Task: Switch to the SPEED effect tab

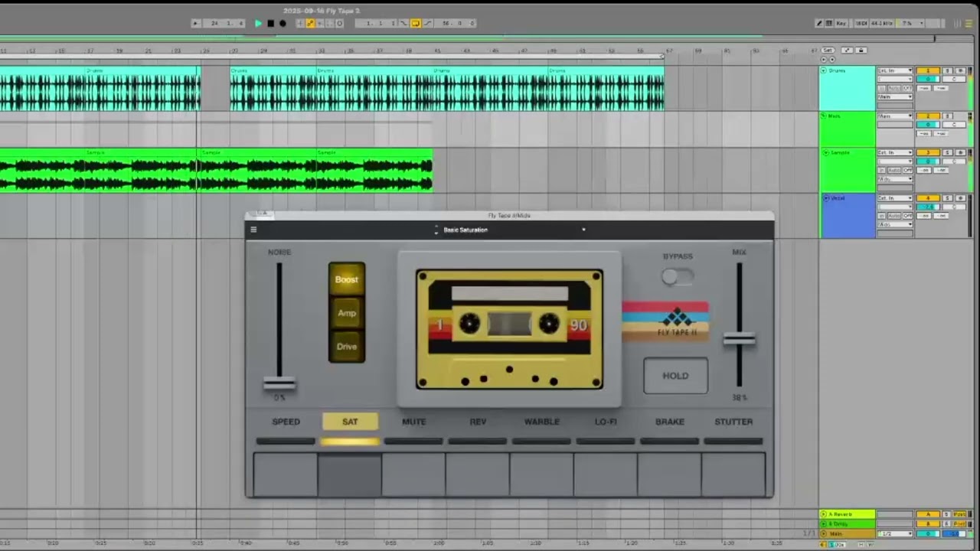Action: (x=286, y=422)
